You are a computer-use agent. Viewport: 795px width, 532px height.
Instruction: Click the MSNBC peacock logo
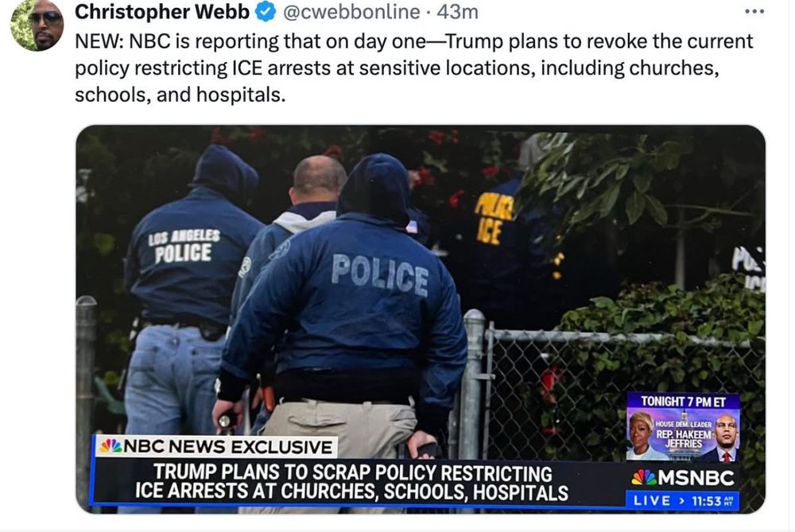(644, 477)
